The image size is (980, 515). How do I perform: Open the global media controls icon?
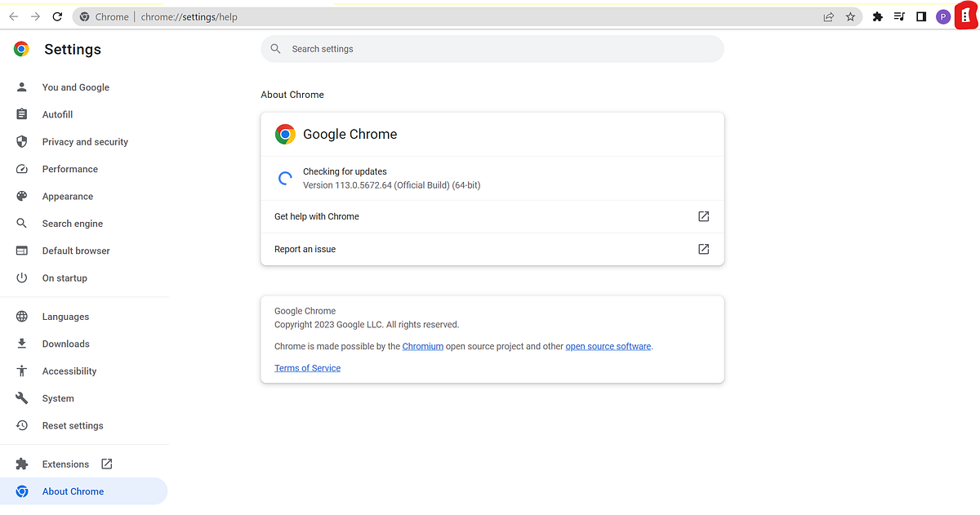tap(899, 16)
